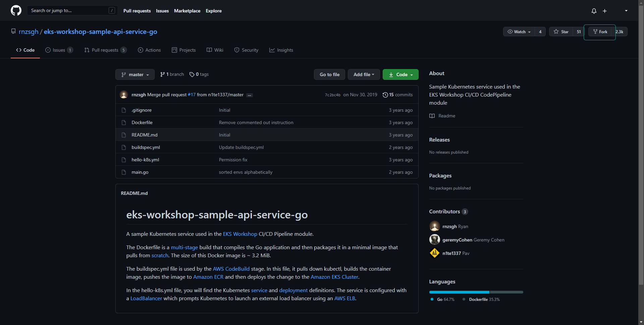Open the AWS CodeBuild link
This screenshot has height=325, width=644.
pos(231,269)
